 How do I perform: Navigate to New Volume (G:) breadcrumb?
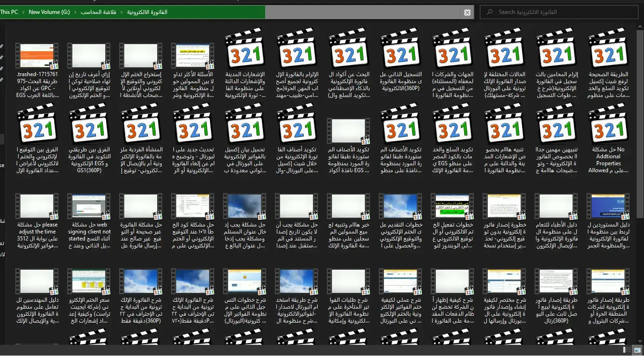pyautogui.click(x=49, y=12)
